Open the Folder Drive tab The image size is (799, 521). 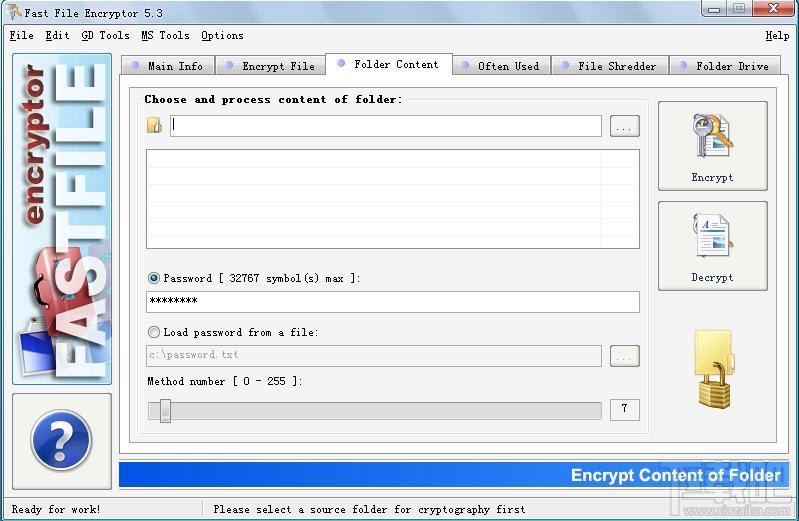tap(725, 66)
